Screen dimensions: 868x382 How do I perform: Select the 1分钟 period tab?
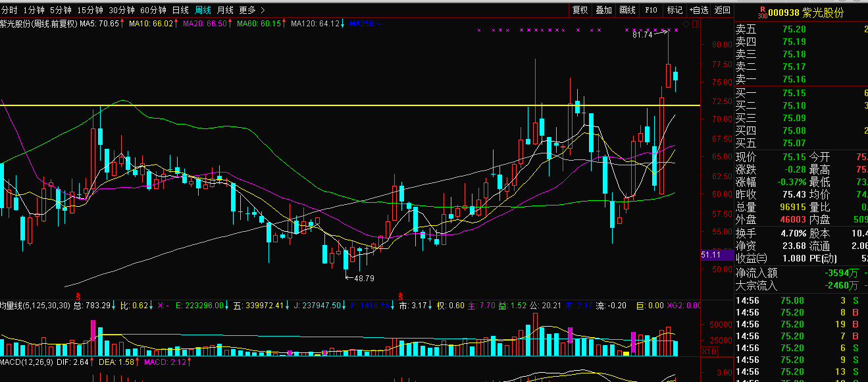[x=34, y=10]
